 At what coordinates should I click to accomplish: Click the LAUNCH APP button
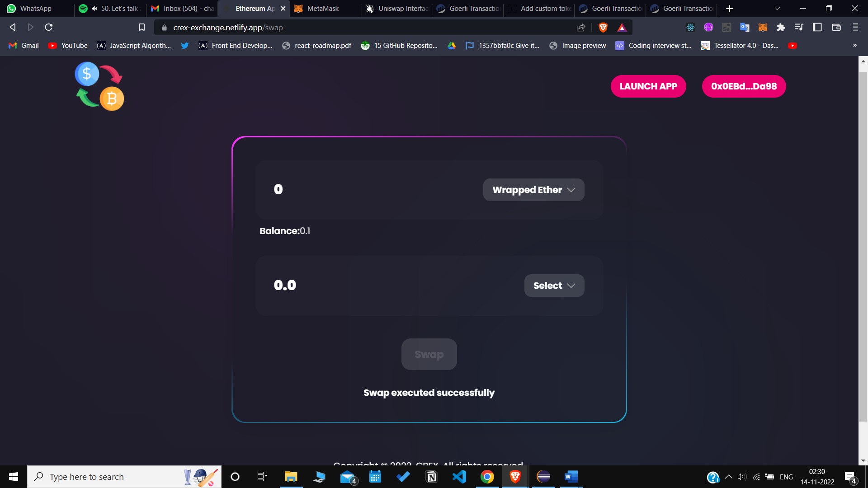648,86
